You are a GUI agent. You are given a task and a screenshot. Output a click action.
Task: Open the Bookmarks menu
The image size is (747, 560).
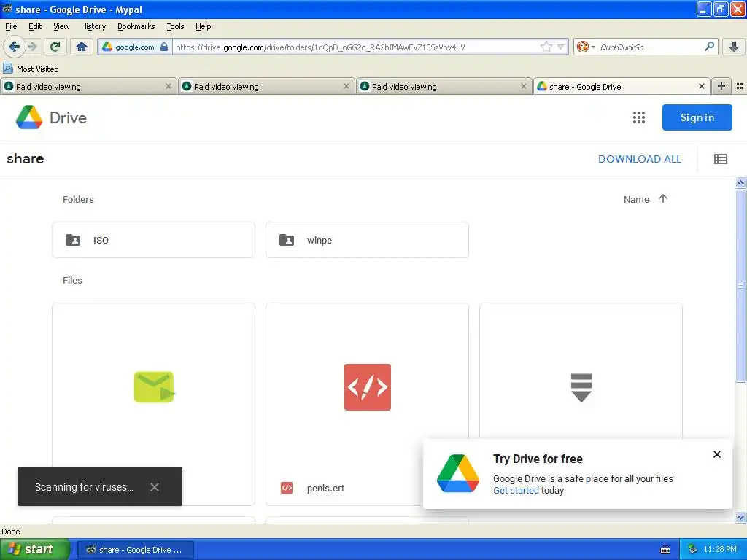pyautogui.click(x=136, y=26)
